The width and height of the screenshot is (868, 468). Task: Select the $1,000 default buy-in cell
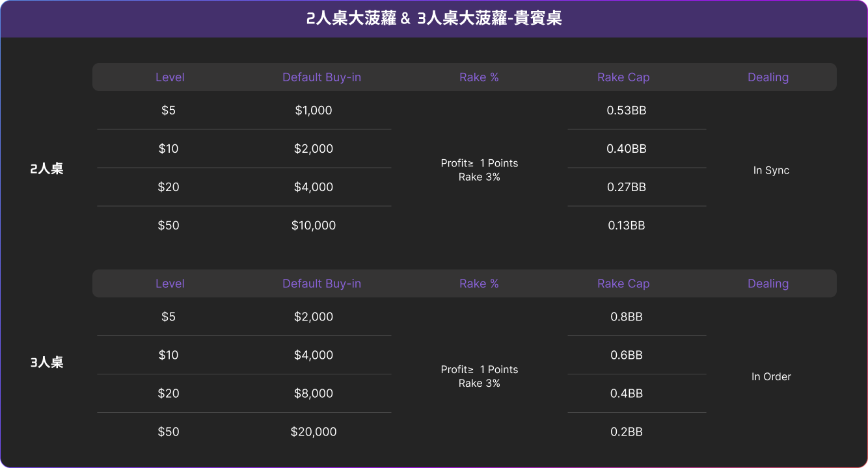pos(314,110)
